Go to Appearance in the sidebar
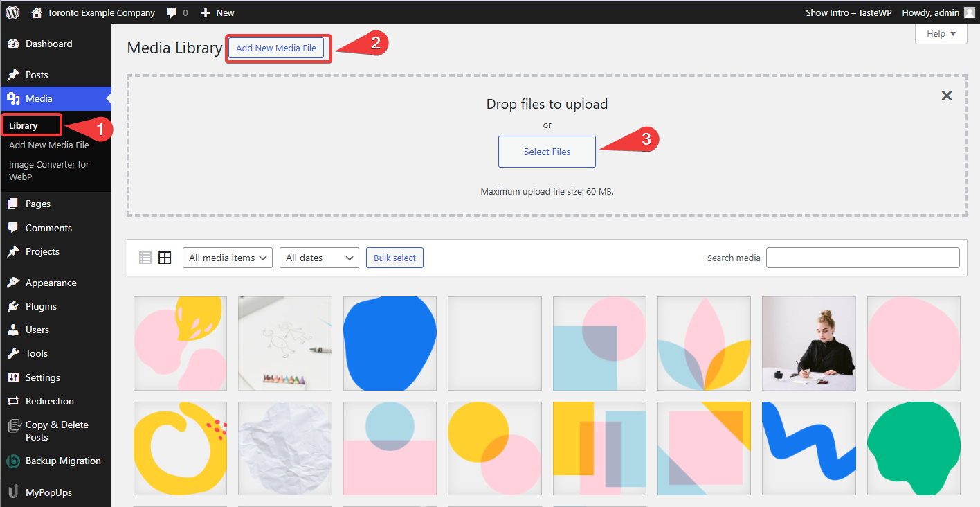The image size is (980, 507). [x=51, y=283]
